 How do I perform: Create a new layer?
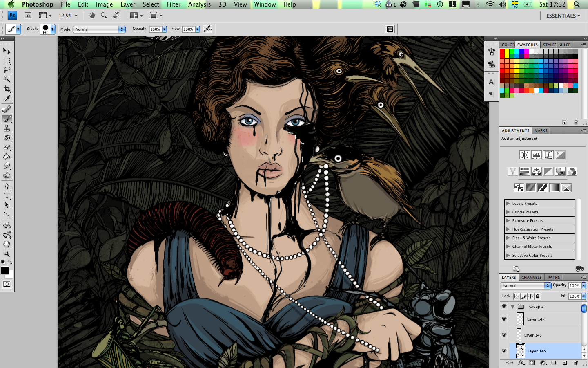(565, 363)
